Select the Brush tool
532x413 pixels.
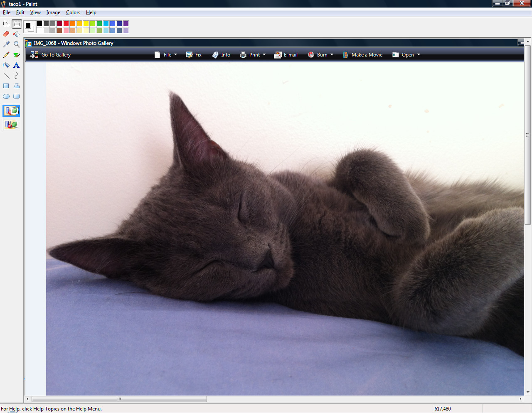(x=17, y=55)
